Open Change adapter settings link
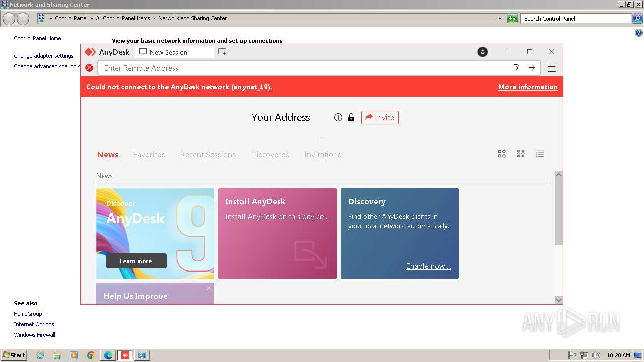This screenshot has height=362, width=644. point(44,56)
